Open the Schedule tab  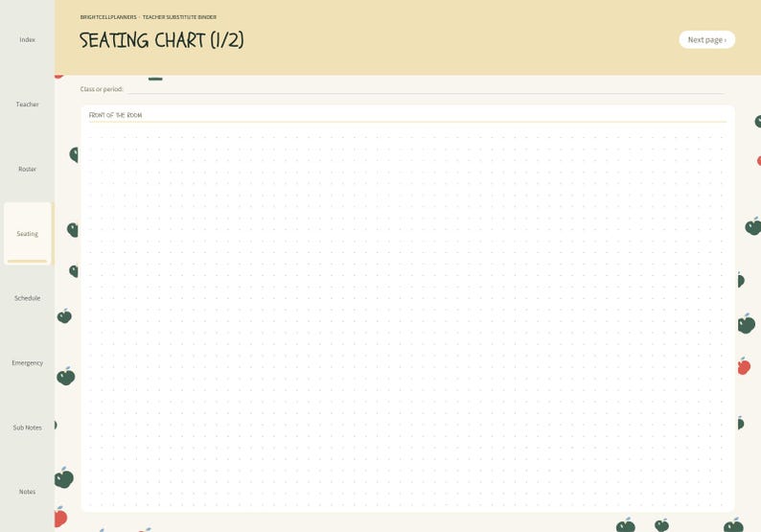[27, 298]
